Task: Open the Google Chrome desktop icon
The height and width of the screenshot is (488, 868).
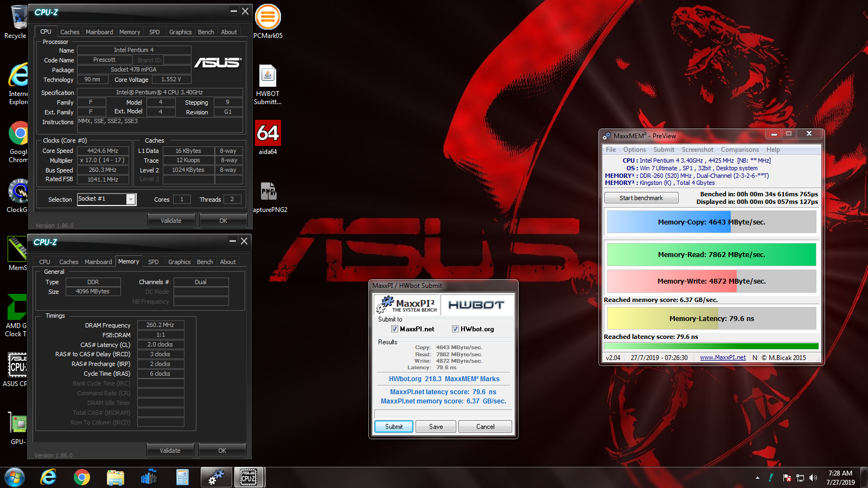Action: (18, 142)
